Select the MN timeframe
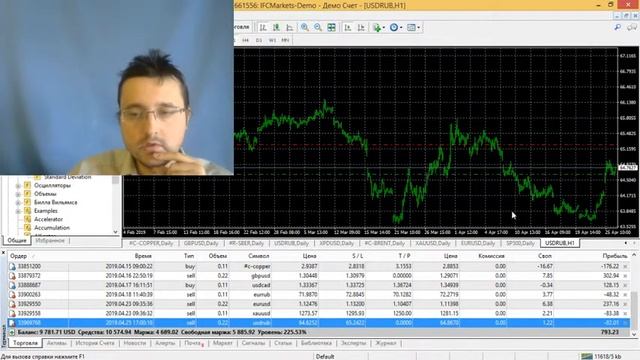 pyautogui.click(x=285, y=40)
